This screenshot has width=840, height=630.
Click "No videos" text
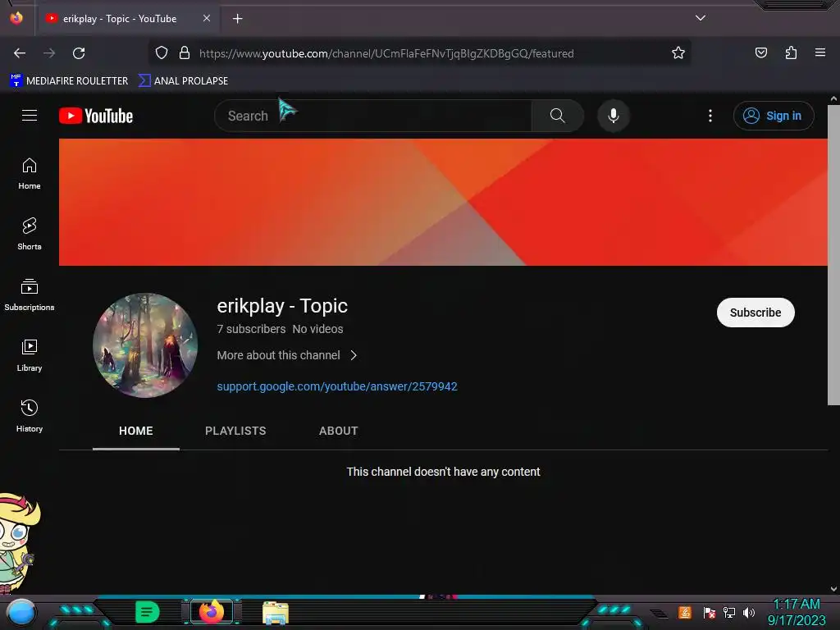(x=317, y=329)
